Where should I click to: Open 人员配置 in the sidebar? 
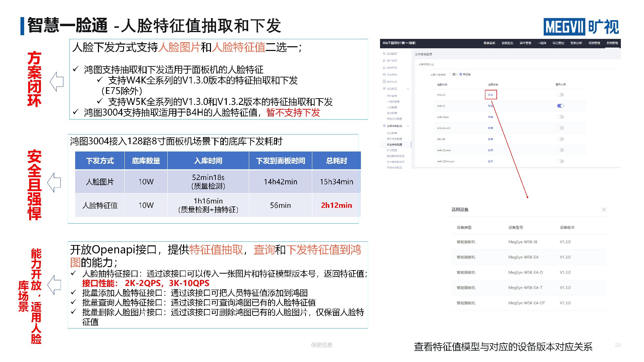click(392, 107)
